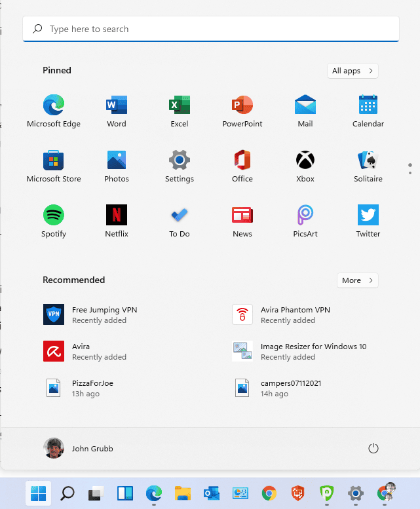Open the Widgets panel from taskbar

(125, 493)
